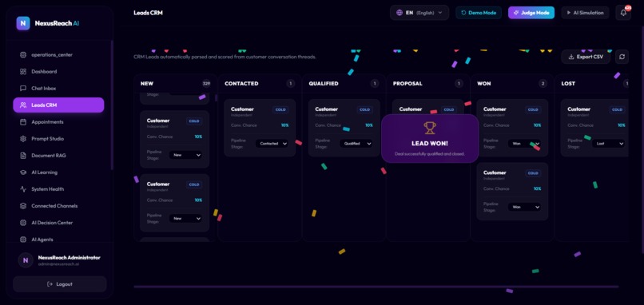Click the Leads CRM people icon
644x305 pixels.
(23, 105)
